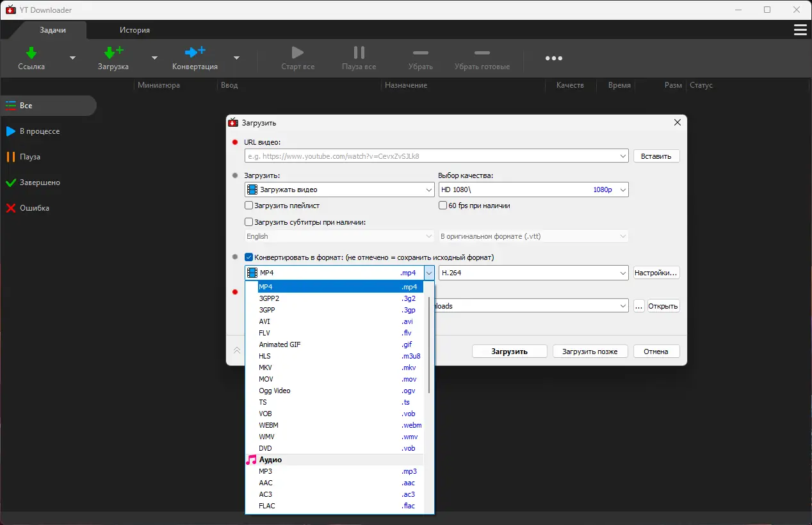Click the green Ссылка download arrow icon
Viewport: 812px width, 525px height.
coord(31,52)
